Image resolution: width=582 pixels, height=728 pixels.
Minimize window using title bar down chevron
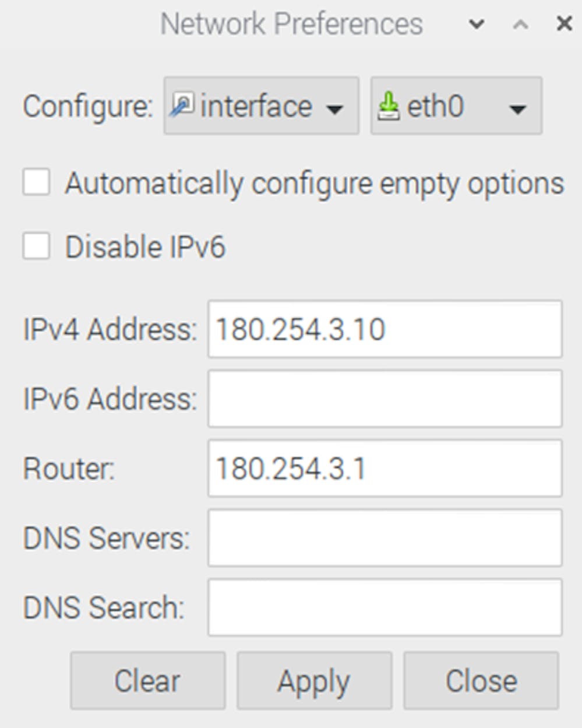coord(477,24)
